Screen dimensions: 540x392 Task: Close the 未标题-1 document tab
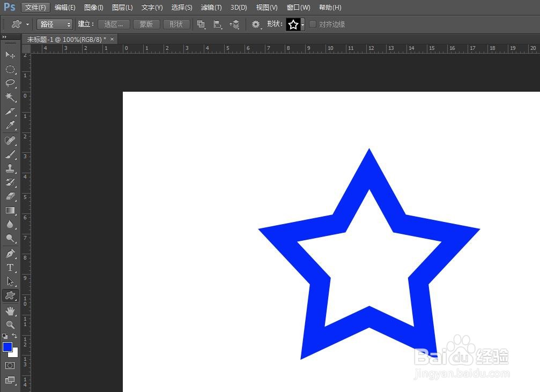pyautogui.click(x=112, y=39)
